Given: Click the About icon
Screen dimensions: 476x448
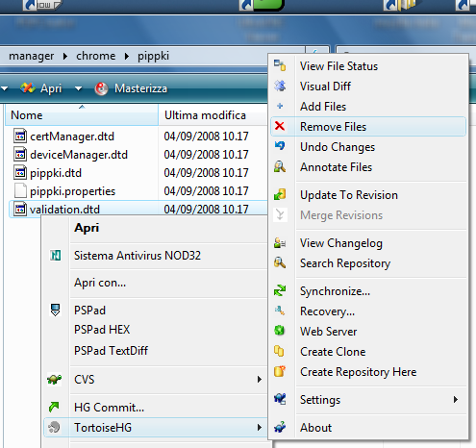Looking at the screenshot, I should point(280,427).
